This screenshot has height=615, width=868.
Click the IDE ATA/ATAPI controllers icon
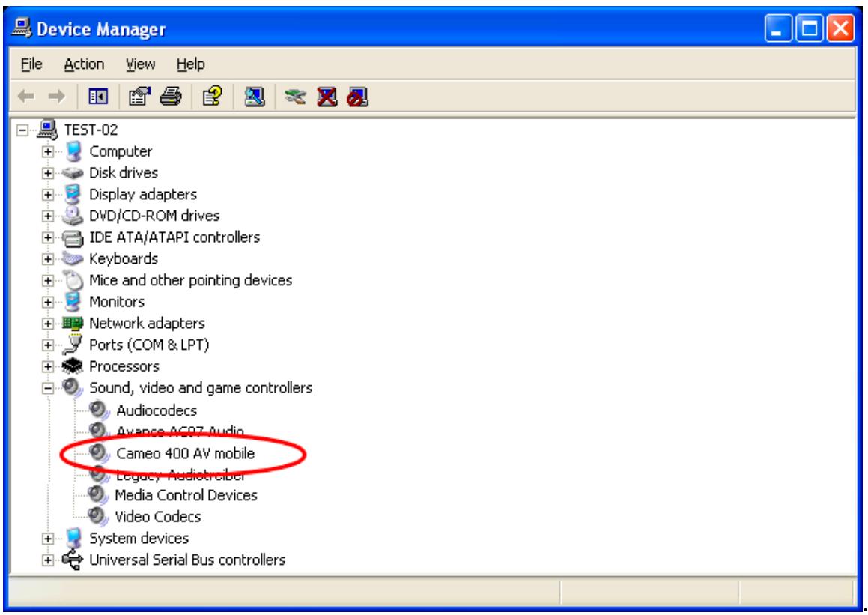73,238
